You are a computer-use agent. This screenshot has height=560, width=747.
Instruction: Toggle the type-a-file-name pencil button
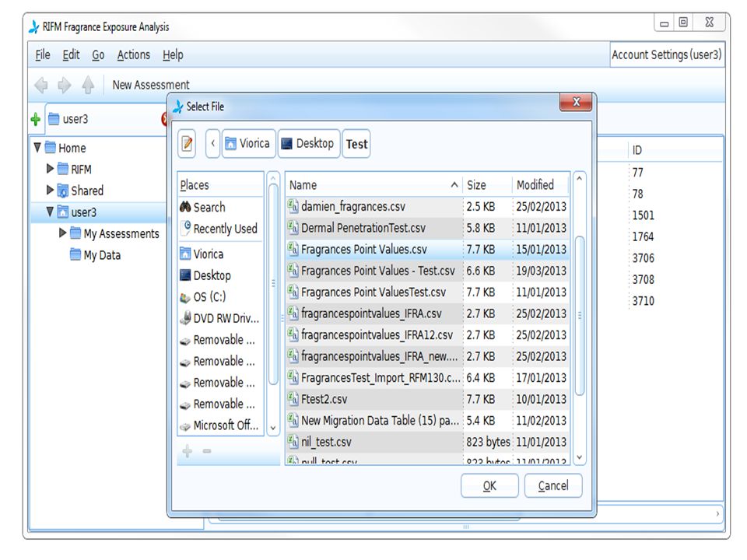pos(188,143)
